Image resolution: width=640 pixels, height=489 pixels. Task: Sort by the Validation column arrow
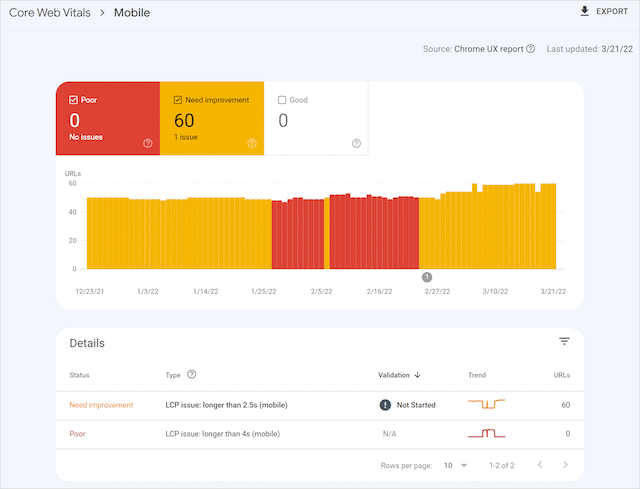click(x=417, y=375)
